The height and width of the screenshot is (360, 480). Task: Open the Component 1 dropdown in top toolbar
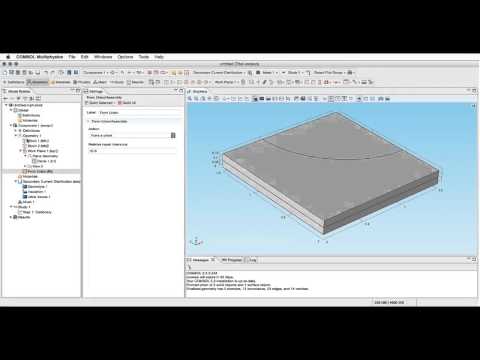click(95, 72)
